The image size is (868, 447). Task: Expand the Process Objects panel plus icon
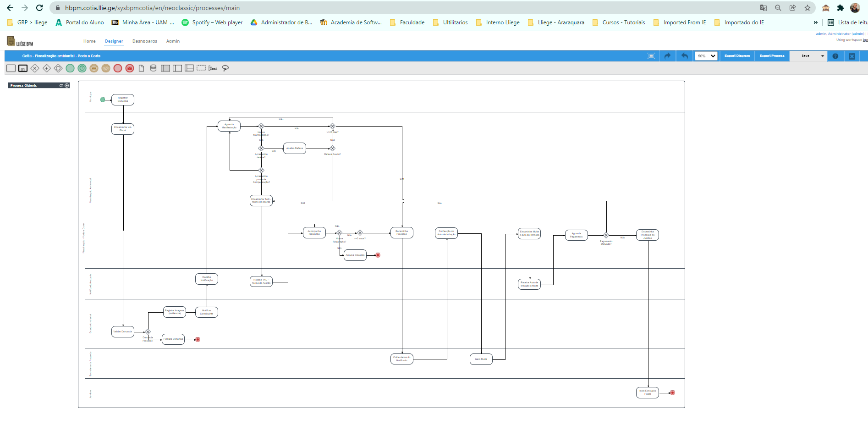[x=67, y=86]
